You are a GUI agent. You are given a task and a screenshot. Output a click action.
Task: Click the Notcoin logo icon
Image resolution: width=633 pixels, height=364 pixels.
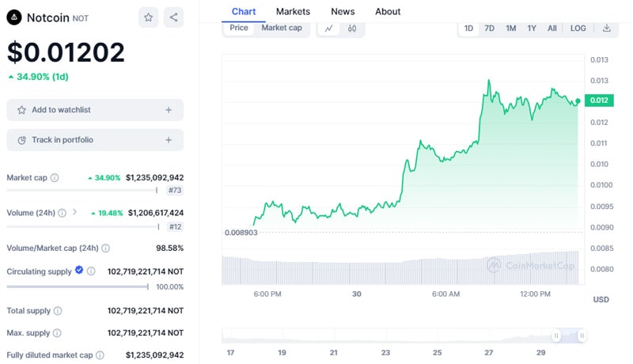click(14, 17)
